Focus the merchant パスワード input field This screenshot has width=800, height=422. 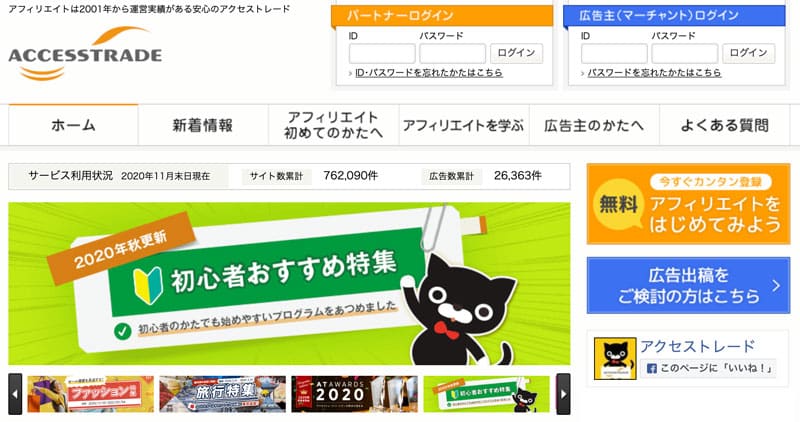click(x=685, y=54)
